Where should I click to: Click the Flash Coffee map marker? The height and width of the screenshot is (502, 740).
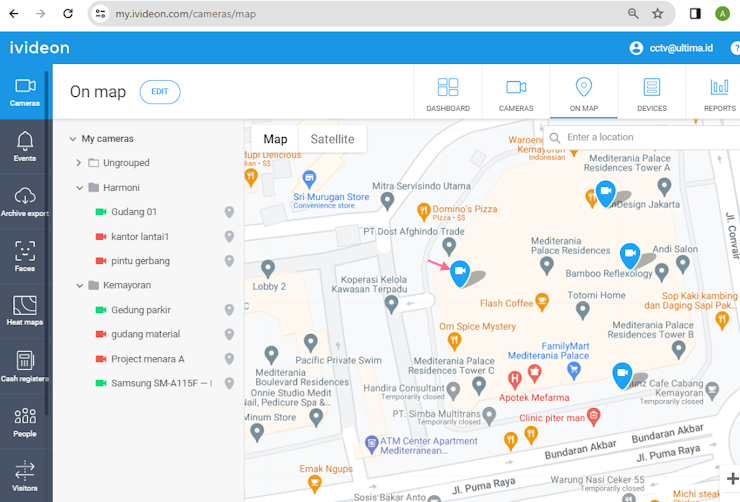[x=542, y=302]
